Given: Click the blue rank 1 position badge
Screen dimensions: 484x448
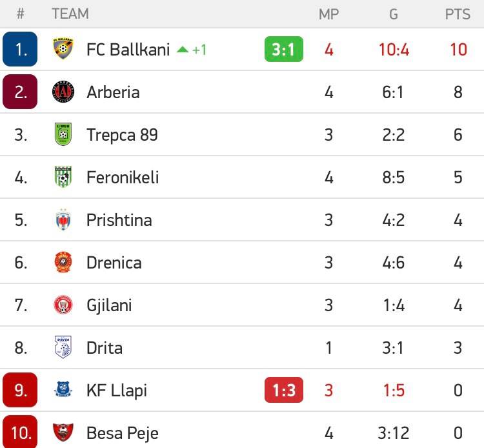Looking at the screenshot, I should point(20,49).
